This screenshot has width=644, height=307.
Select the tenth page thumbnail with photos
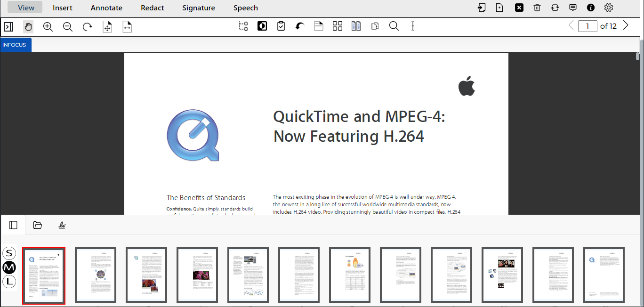[x=502, y=275]
